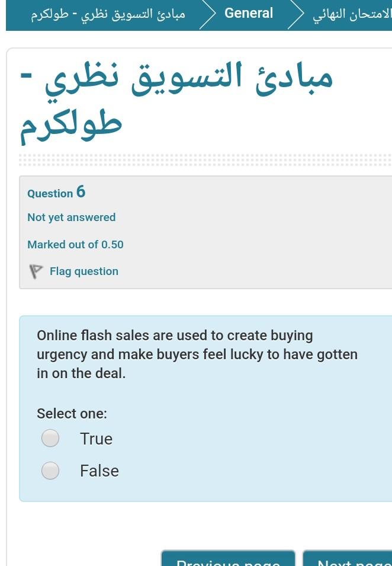The height and width of the screenshot is (566, 392).
Task: Click the flag icon beside Flag question
Action: click(x=37, y=271)
